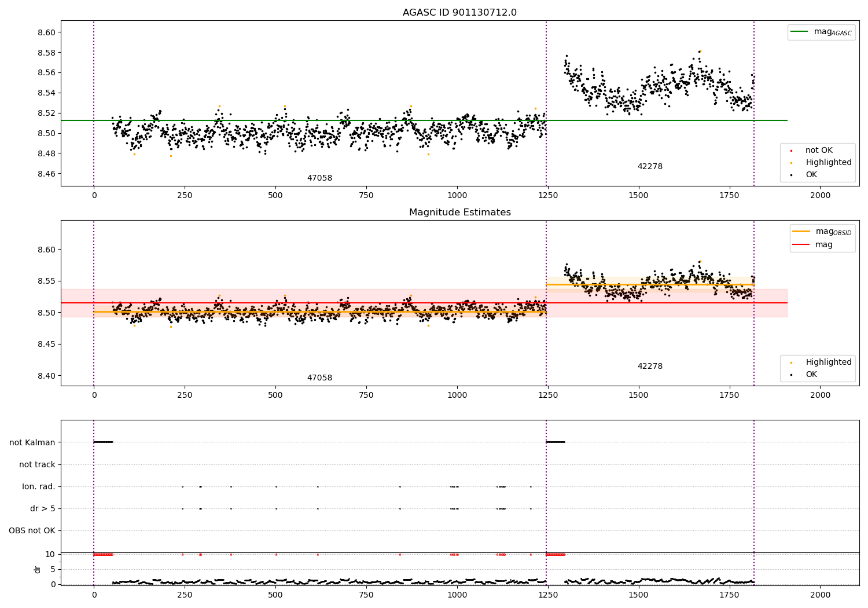Click the 'not OK' legend entry

(x=818, y=151)
